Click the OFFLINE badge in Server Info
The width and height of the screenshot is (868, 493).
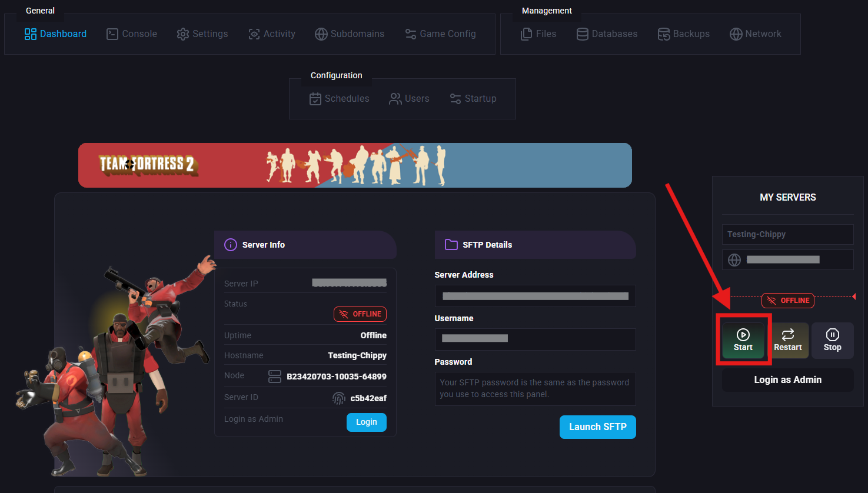pyautogui.click(x=360, y=314)
